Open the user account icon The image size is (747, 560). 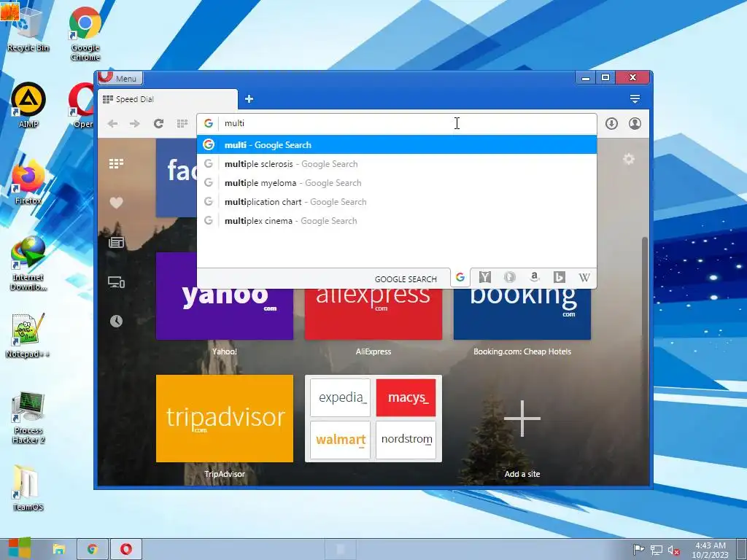(635, 124)
